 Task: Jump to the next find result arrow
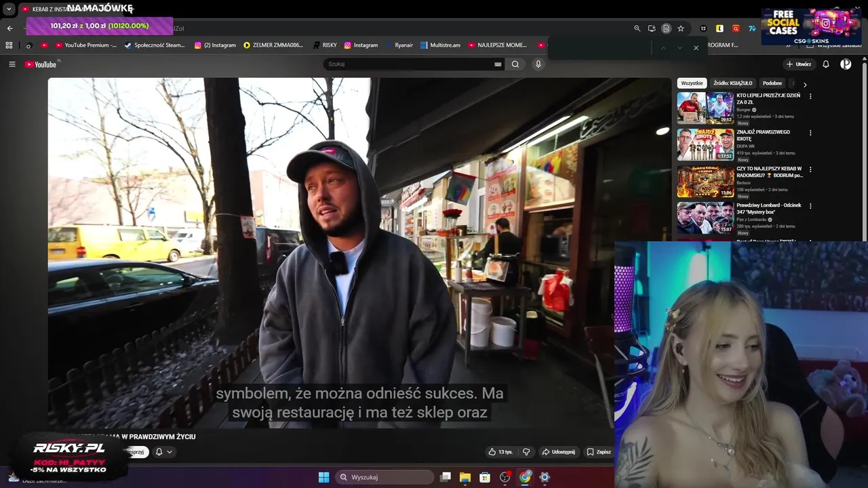679,48
